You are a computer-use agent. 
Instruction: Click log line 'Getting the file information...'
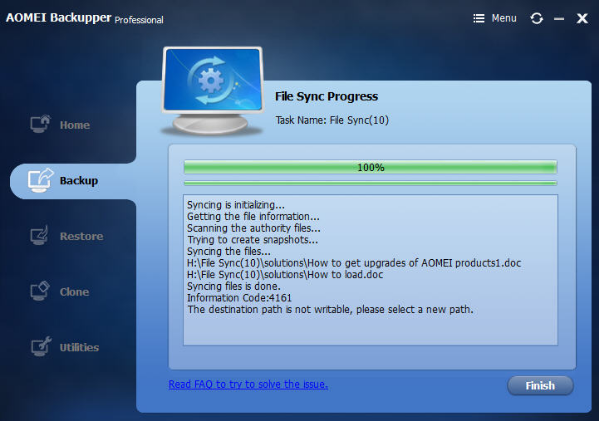point(253,217)
